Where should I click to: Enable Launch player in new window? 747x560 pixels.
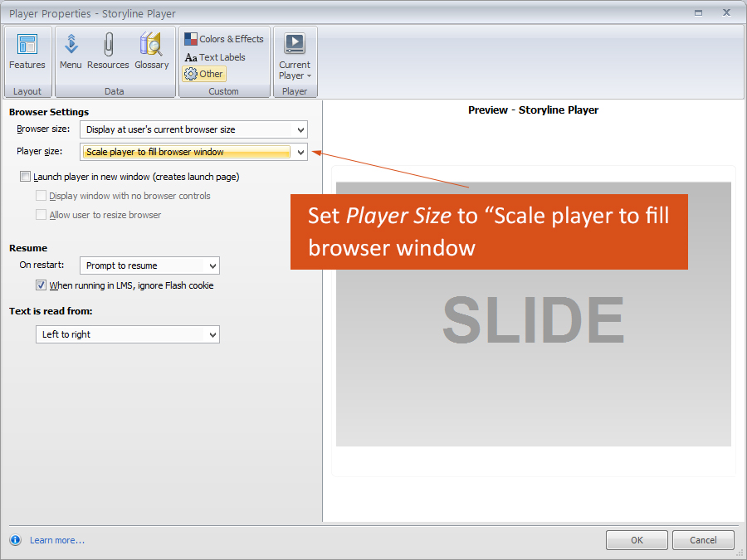pos(25,177)
